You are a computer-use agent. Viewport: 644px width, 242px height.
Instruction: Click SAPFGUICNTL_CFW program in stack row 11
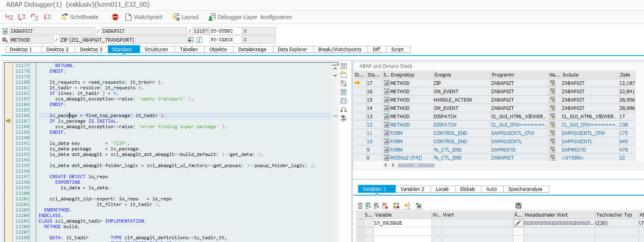pyautogui.click(x=513, y=133)
